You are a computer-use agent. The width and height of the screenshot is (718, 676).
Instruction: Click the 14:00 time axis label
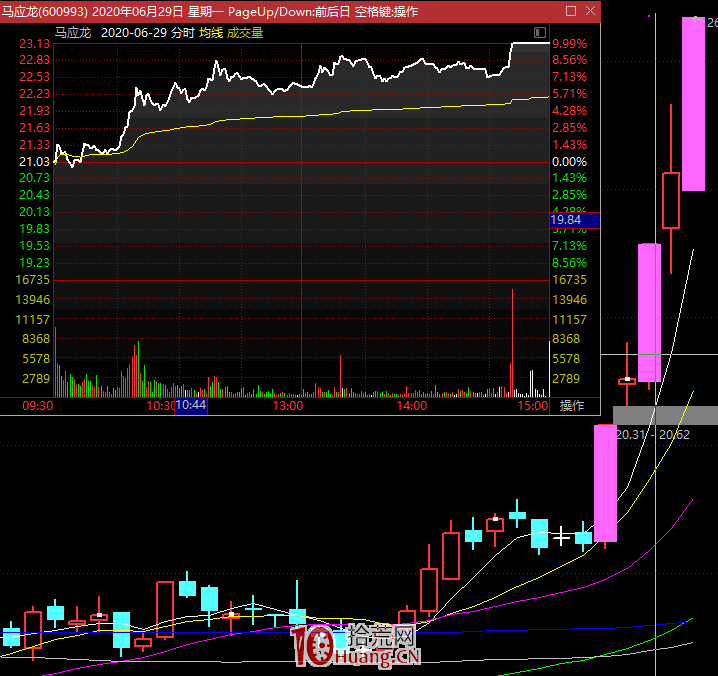(412, 406)
